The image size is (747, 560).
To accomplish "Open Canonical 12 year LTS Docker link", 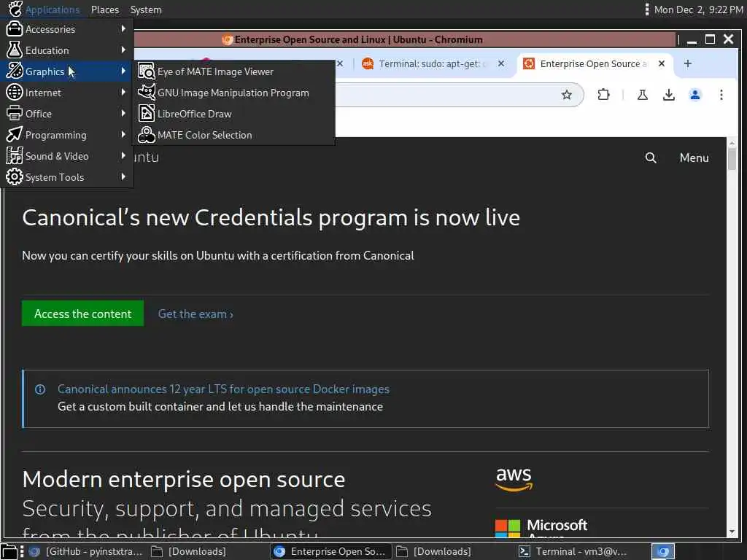I will (223, 389).
